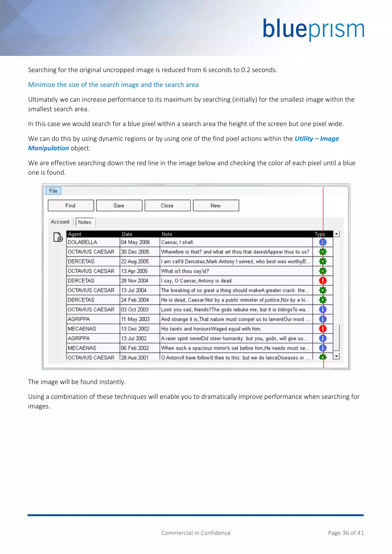Click green gear icon for 30 Dec 2005 note

(323, 252)
